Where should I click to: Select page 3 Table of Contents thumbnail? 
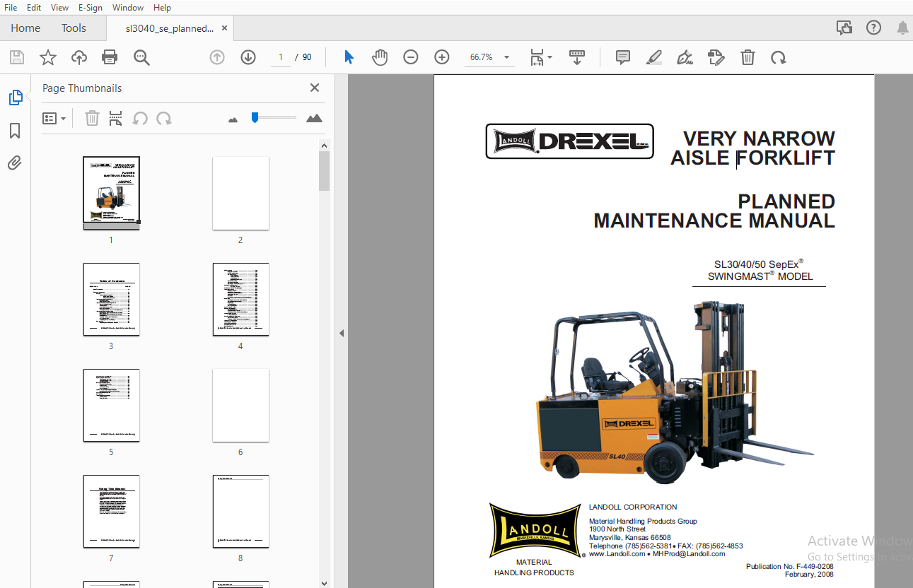point(112,299)
